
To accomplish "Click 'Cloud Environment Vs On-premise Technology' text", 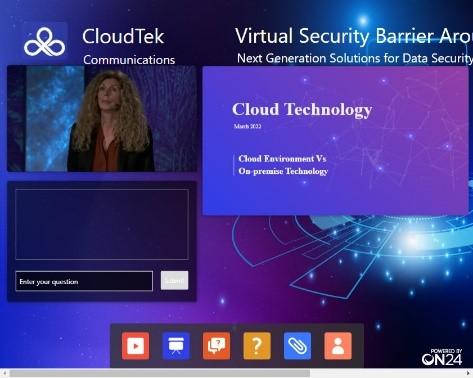I will coord(283,165).
